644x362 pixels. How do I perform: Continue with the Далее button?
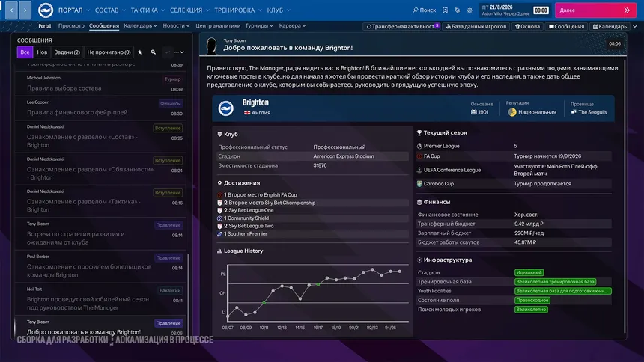[x=595, y=10]
